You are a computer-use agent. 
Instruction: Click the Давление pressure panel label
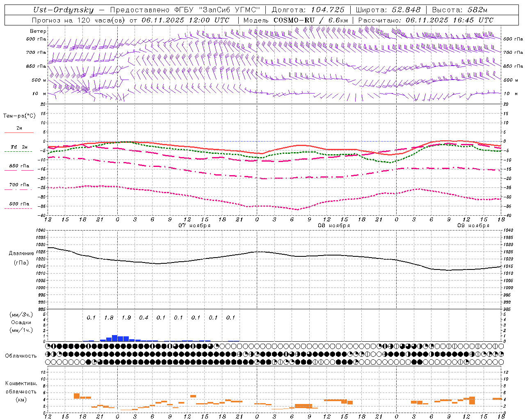[x=21, y=253]
